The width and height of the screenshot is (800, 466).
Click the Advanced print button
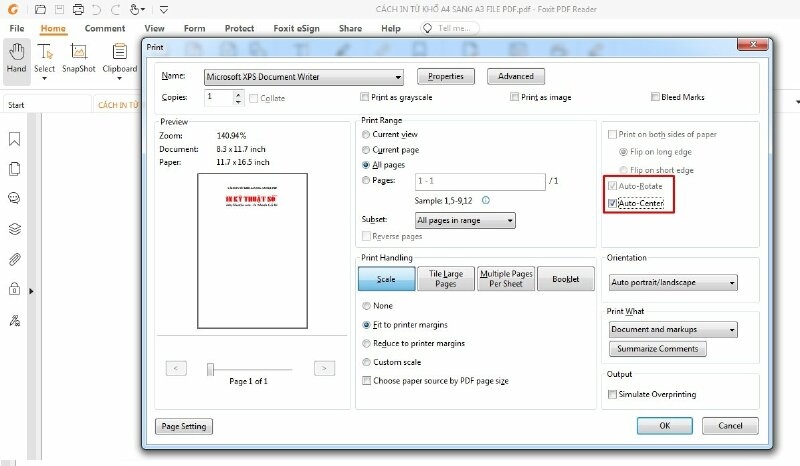[516, 76]
